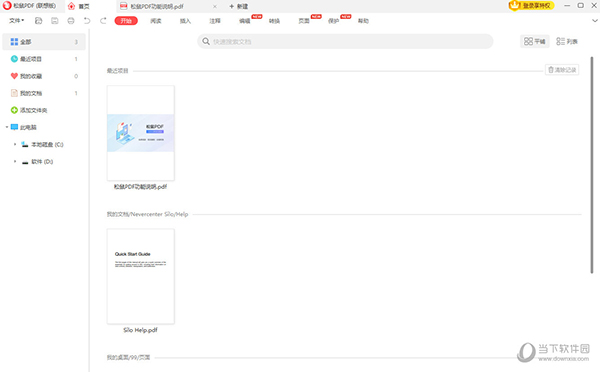Image resolution: width=600 pixels, height=372 pixels.
Task: Click the 新建 new tab button
Action: pyautogui.click(x=239, y=6)
